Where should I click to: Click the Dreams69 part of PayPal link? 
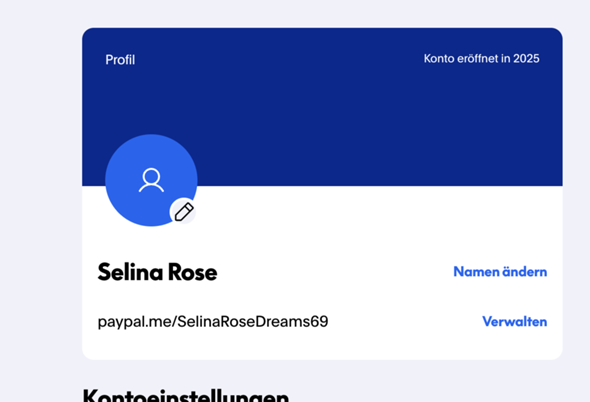click(x=289, y=321)
